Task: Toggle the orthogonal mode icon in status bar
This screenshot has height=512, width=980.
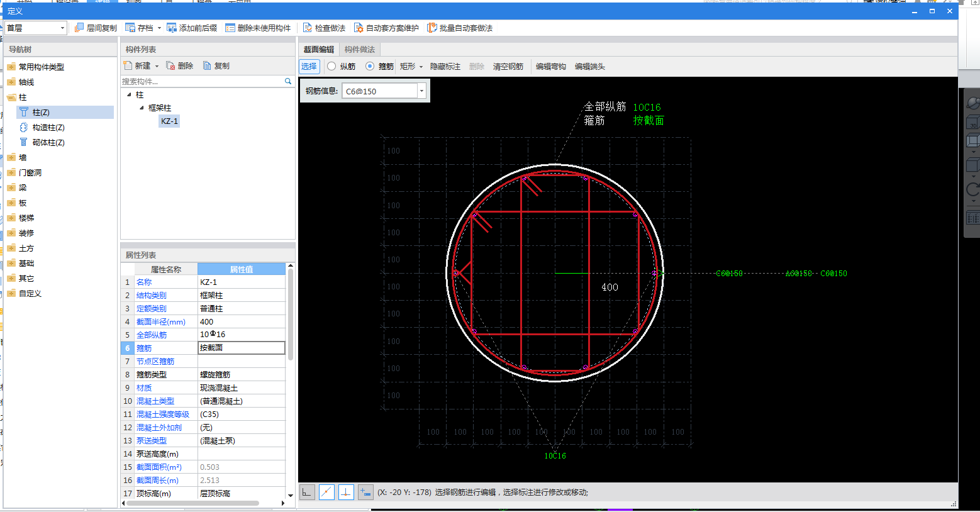Action: click(x=307, y=493)
